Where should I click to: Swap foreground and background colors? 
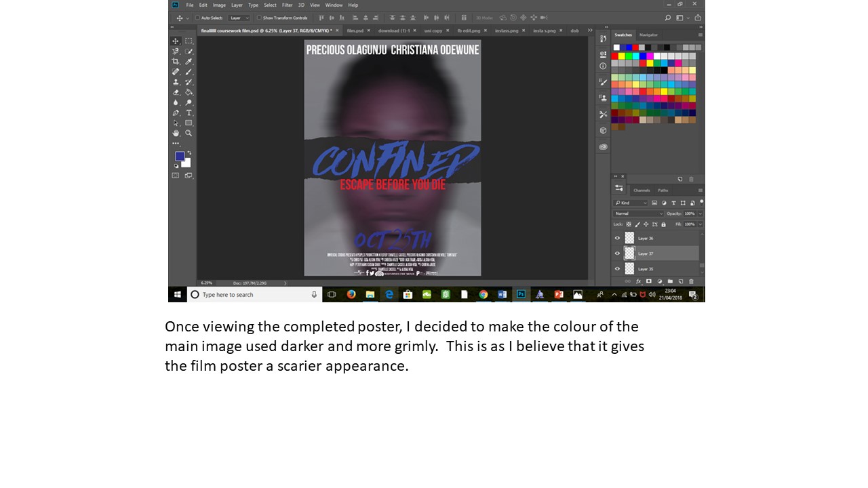(189, 152)
